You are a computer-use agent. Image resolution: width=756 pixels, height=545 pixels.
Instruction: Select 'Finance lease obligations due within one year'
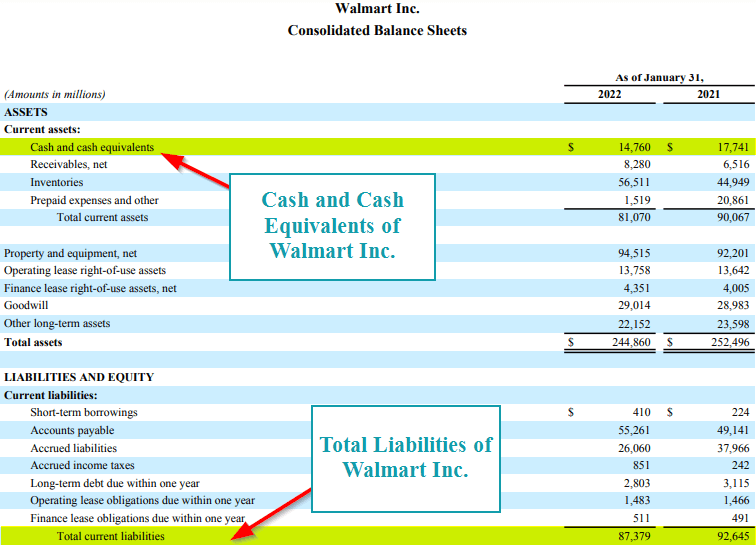coord(138,518)
